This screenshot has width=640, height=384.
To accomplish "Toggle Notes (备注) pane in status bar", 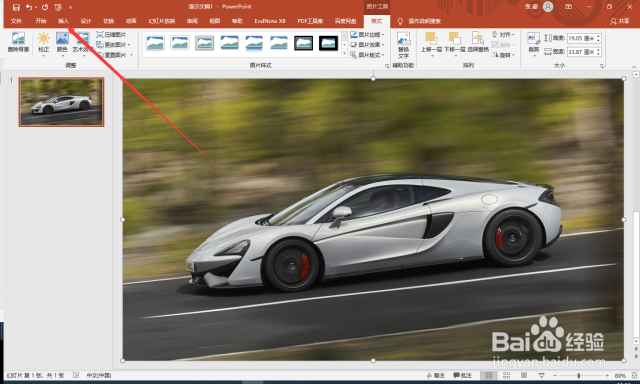I will coord(436,375).
